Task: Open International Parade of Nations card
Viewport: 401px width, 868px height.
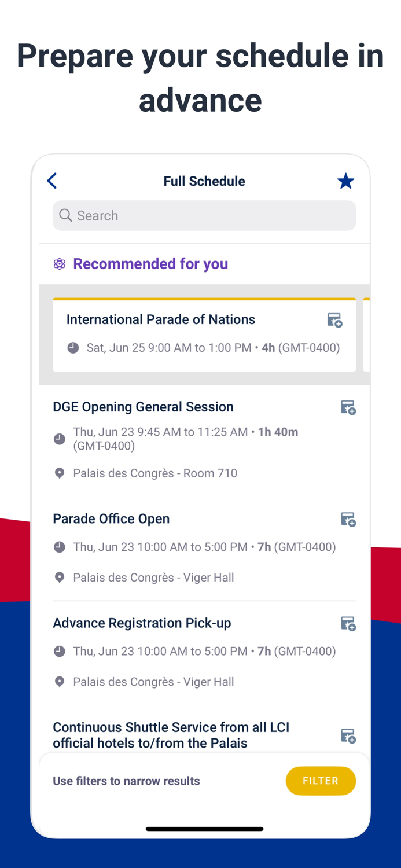Action: tap(204, 334)
